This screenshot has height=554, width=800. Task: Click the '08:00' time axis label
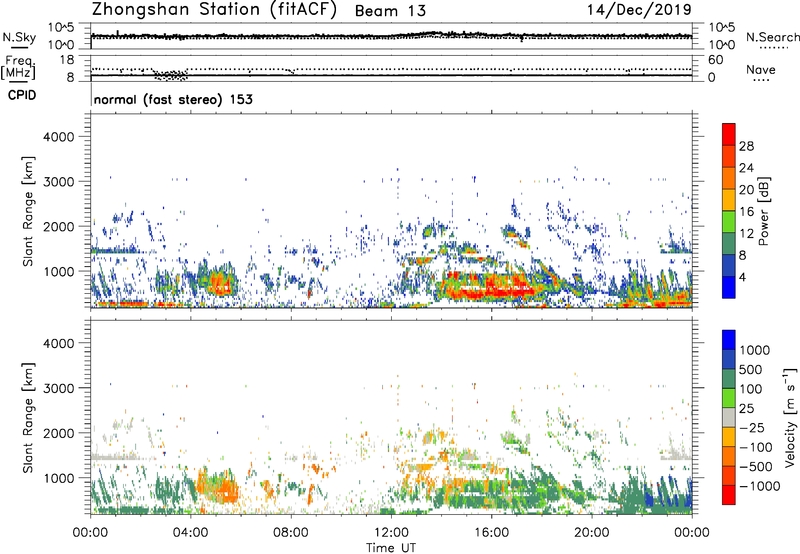click(290, 533)
